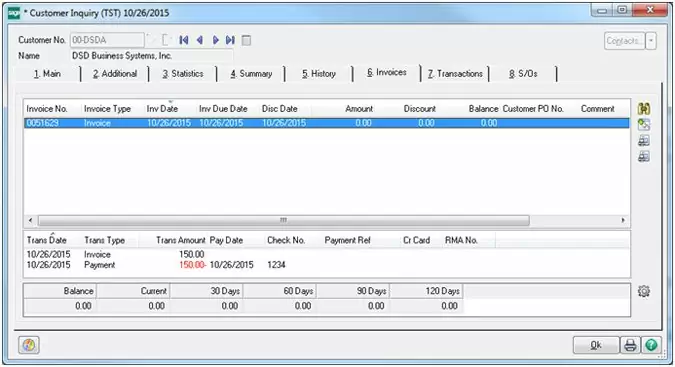Go to previous customer record arrow
Viewport: 675px width, 367px height.
click(x=199, y=40)
